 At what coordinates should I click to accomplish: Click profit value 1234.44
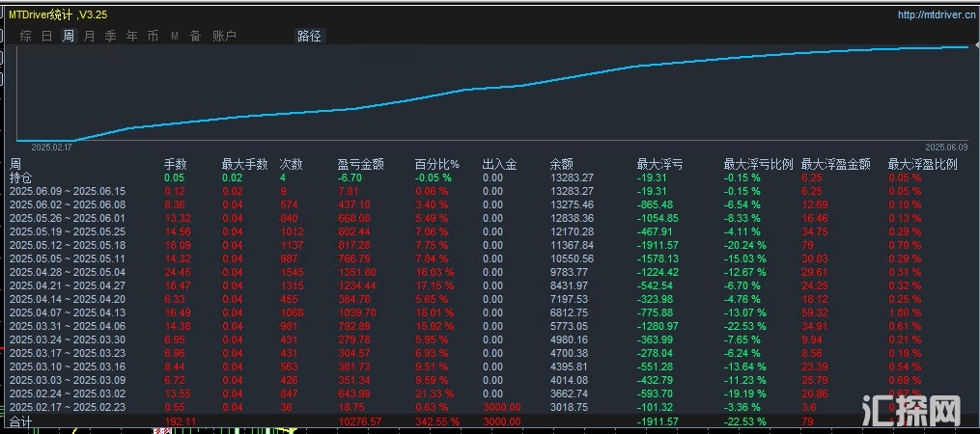(x=357, y=285)
